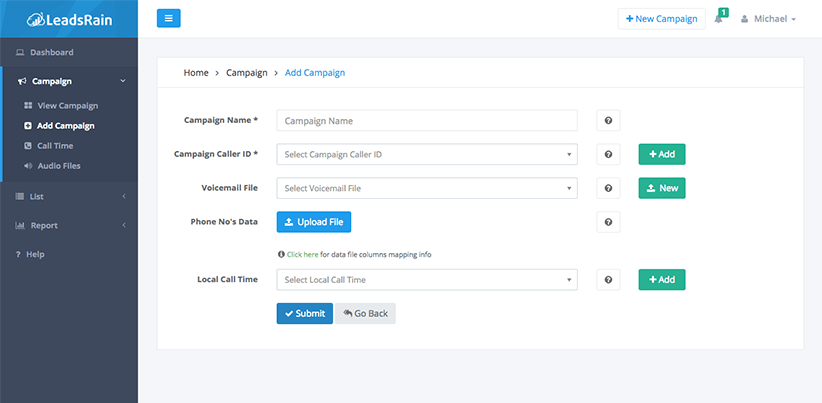Click the 'Click here' mapping info link
Image resolution: width=822 pixels, height=403 pixels.
(x=302, y=255)
